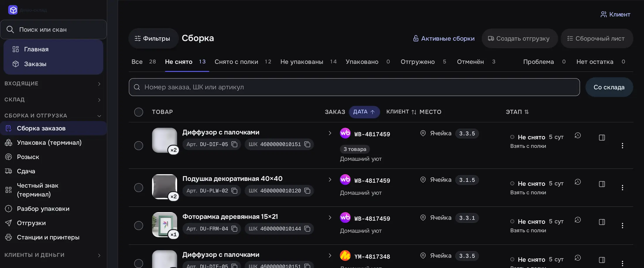Select the first Диффузор с палочками row

pyautogui.click(x=138, y=146)
